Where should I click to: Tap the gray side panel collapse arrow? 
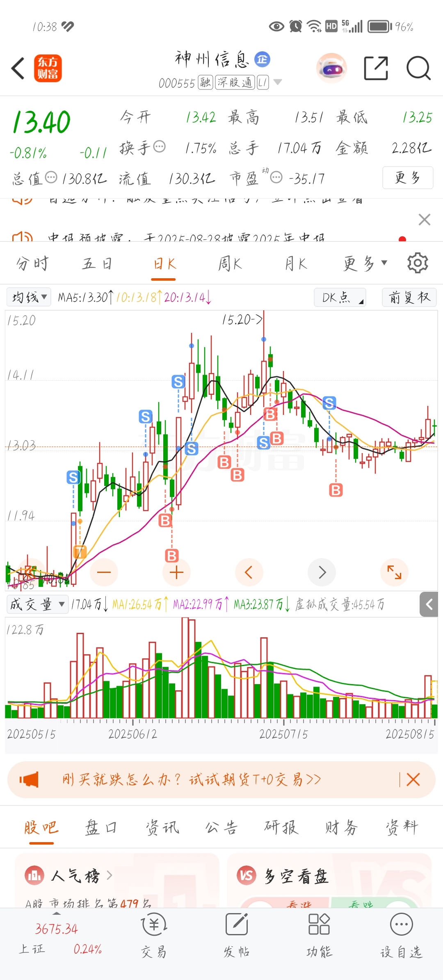429,604
